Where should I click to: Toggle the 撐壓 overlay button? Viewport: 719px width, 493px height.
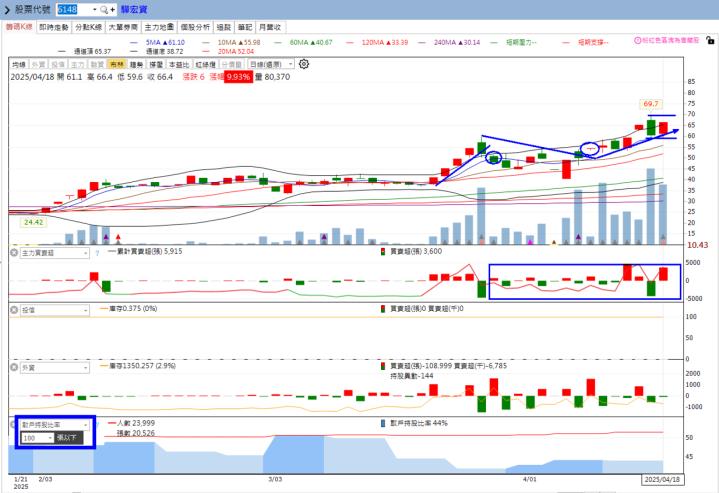[x=156, y=64]
